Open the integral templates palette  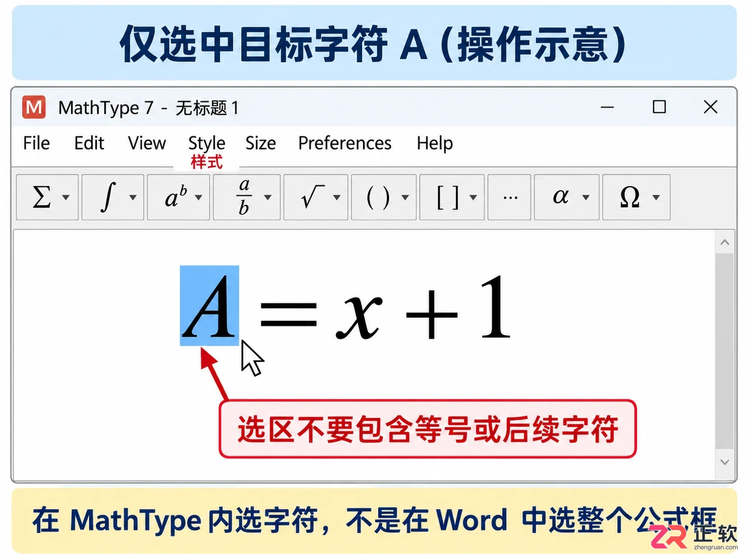[113, 197]
